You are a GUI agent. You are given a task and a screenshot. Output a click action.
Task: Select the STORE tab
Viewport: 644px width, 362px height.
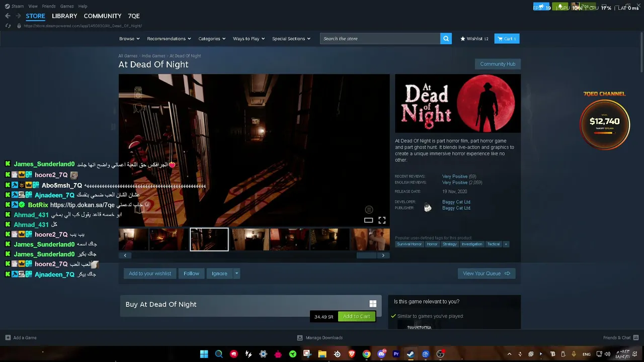tap(35, 16)
